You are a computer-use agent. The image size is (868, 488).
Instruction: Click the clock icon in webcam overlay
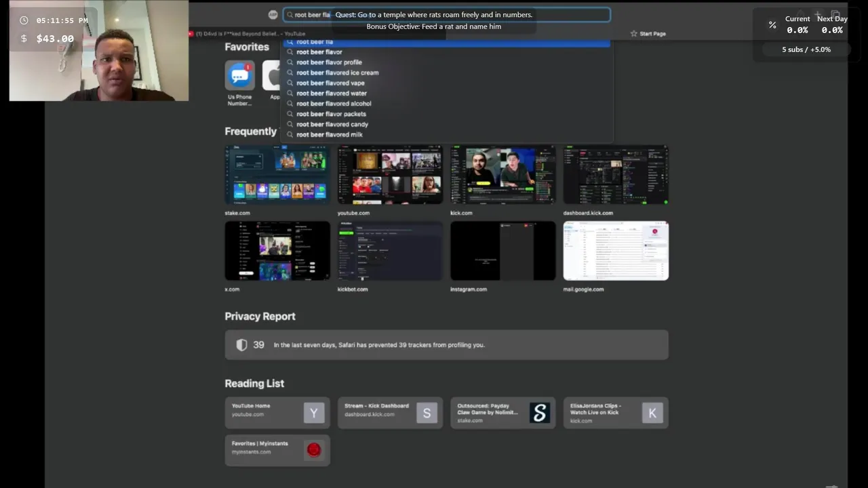(x=24, y=20)
